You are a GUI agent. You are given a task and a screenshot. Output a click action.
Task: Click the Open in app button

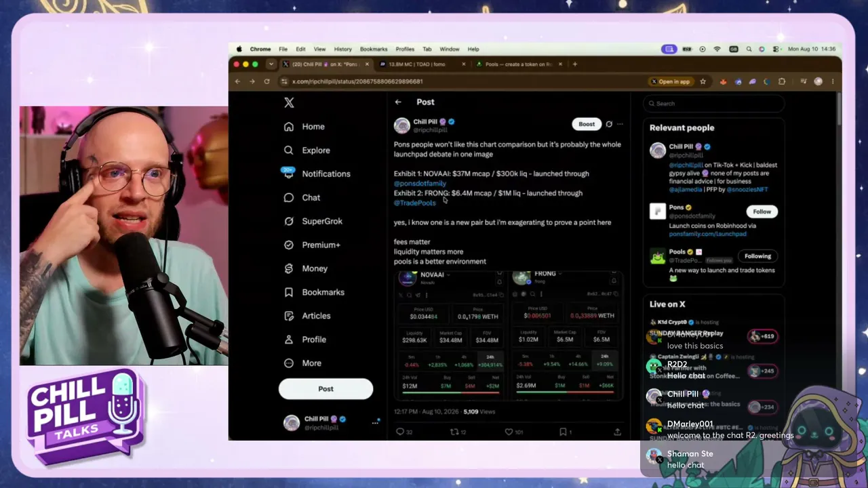coord(671,81)
